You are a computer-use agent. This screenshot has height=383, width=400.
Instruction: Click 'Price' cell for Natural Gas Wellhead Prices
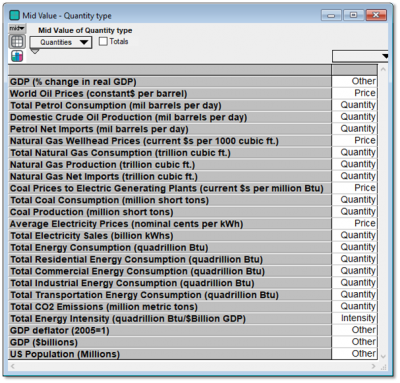pyautogui.click(x=355, y=140)
